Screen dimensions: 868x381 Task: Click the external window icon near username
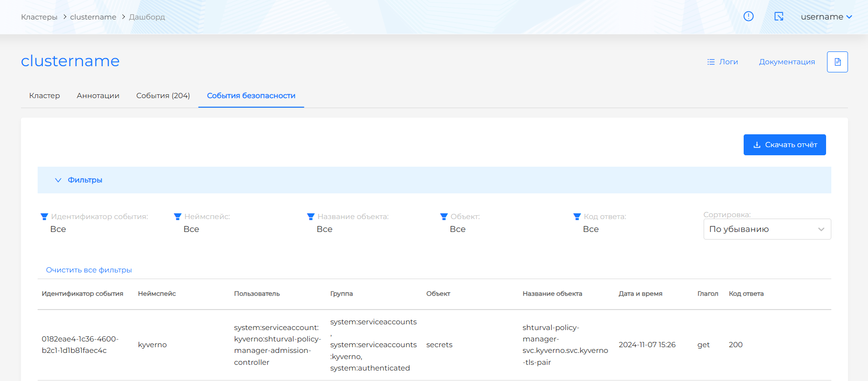[779, 17]
